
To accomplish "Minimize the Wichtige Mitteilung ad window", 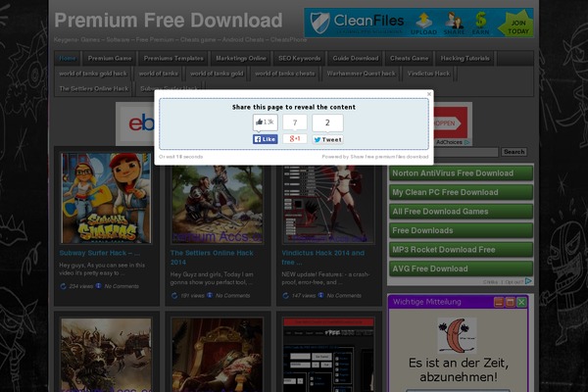I will [x=499, y=302].
